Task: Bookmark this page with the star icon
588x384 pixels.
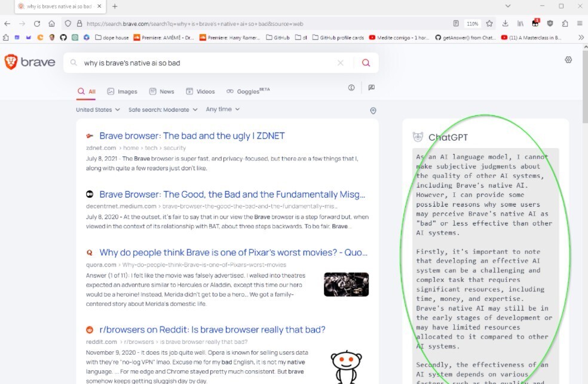Action: [489, 23]
